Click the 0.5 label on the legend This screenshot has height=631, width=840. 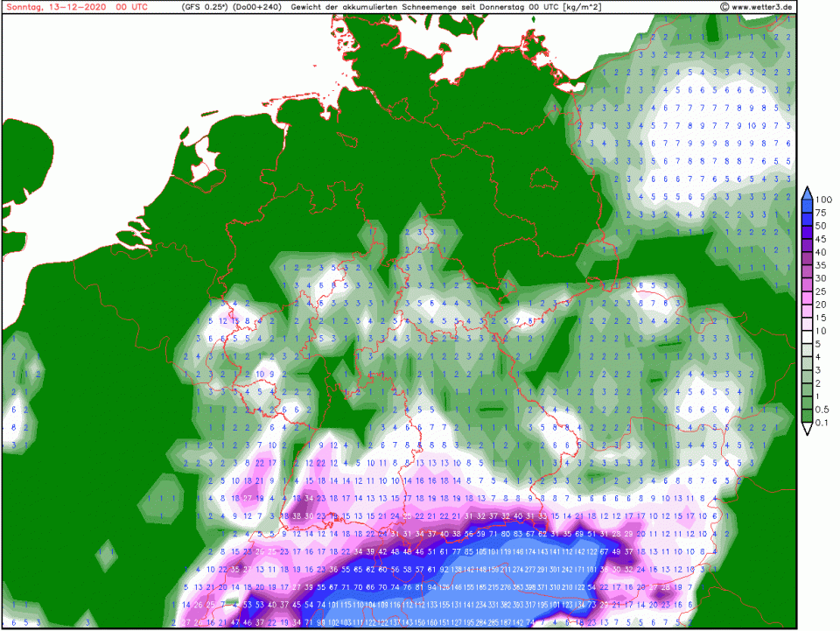(822, 410)
